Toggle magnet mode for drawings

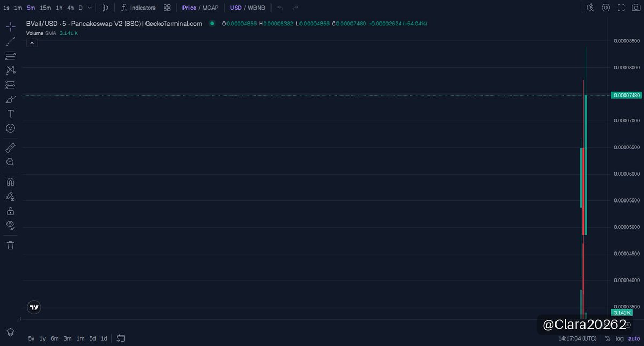tap(10, 182)
